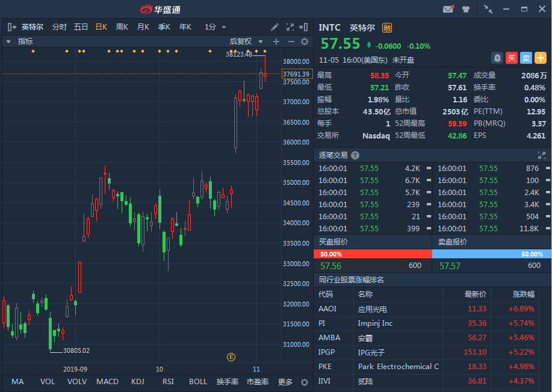
Task: Toggle the 市盈率 PE indicator
Action: [258, 382]
